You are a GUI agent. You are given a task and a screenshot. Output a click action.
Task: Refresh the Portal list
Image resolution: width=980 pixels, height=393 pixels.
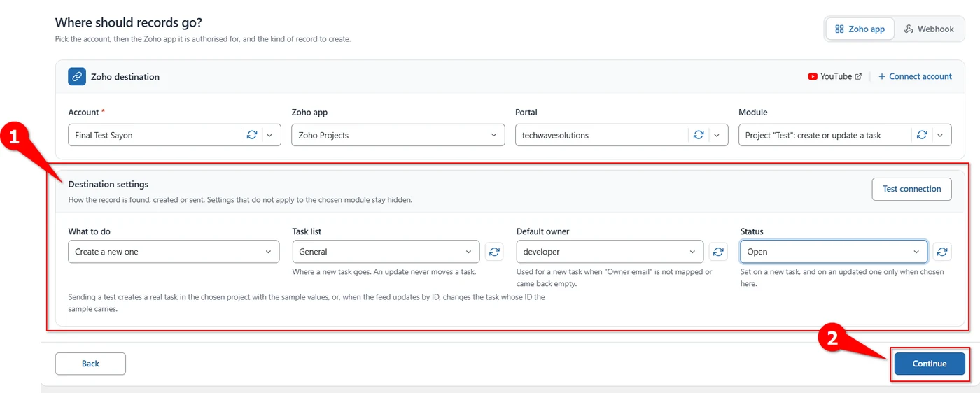(x=699, y=135)
